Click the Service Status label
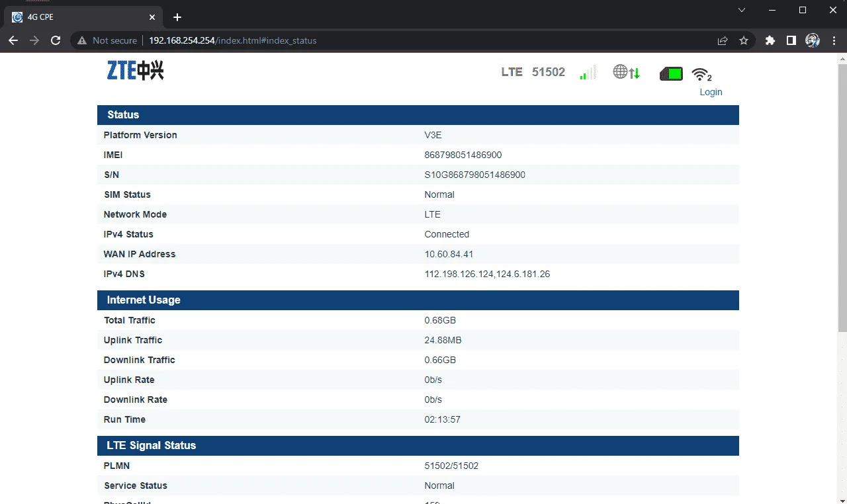The height and width of the screenshot is (504, 847). coord(136,485)
